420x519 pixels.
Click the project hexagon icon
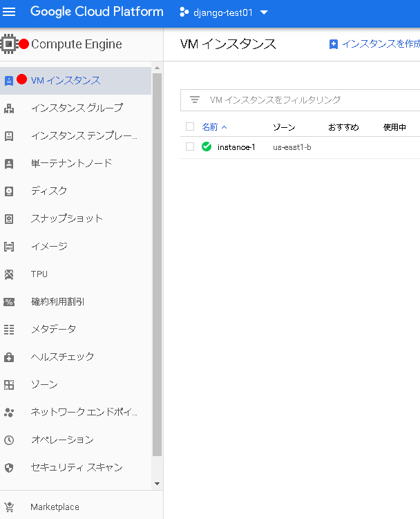tap(184, 12)
